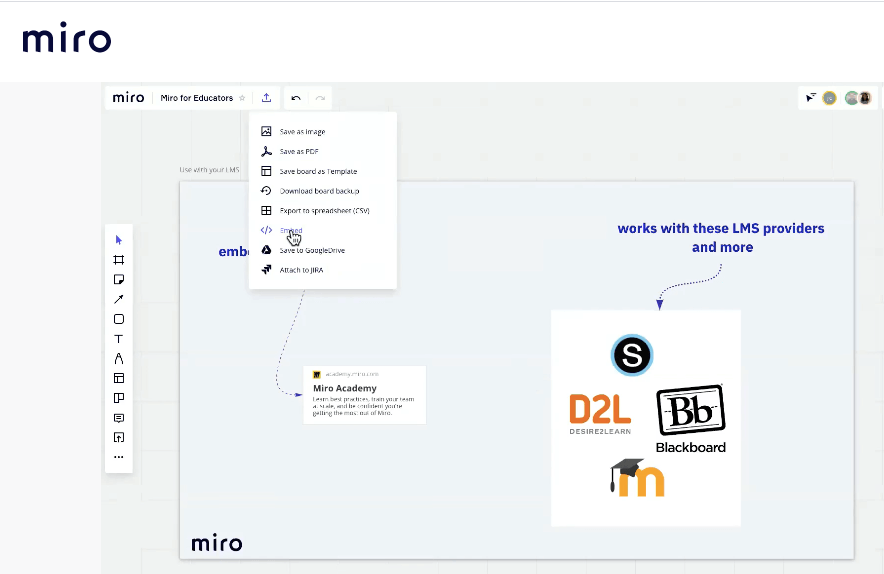Image resolution: width=884 pixels, height=574 pixels.
Task: Click the export board icon
Action: (266, 98)
